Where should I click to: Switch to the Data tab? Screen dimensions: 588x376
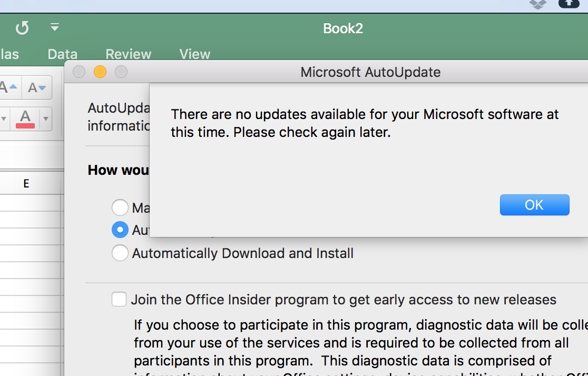pos(62,54)
